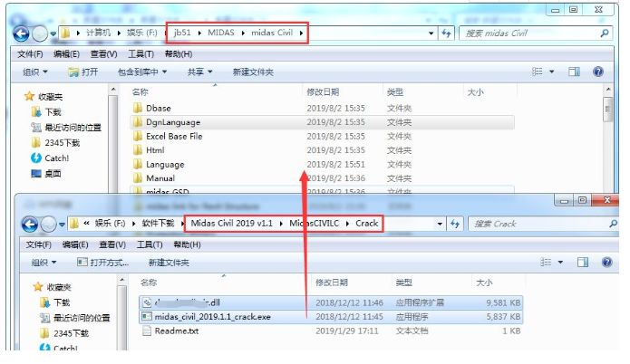Click 打开方式... in Crack window
630x364 pixels.
(102, 263)
